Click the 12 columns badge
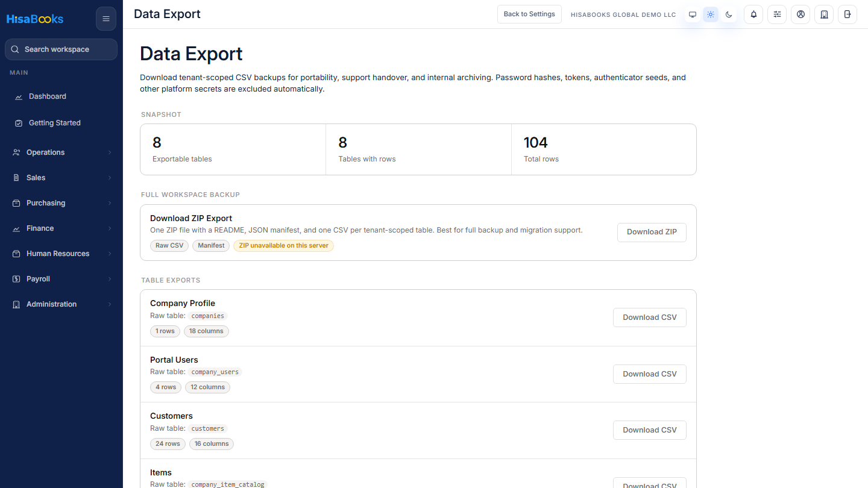The width and height of the screenshot is (868, 488). (x=207, y=387)
